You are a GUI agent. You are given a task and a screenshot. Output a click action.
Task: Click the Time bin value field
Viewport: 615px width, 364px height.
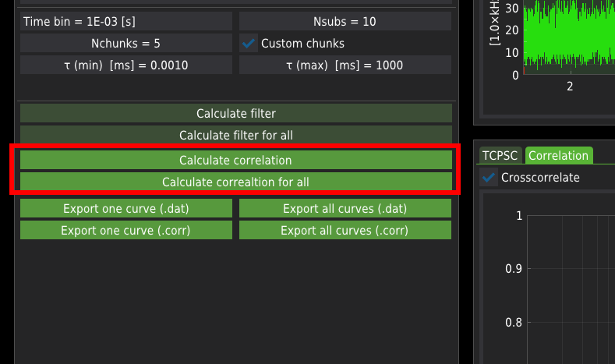126,21
